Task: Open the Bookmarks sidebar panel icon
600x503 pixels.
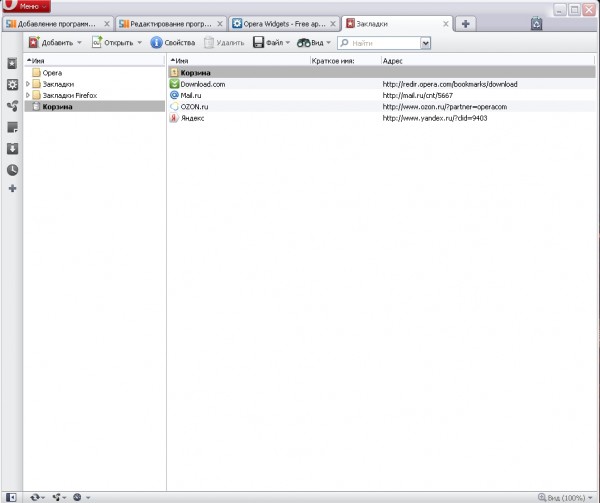Action: point(12,63)
